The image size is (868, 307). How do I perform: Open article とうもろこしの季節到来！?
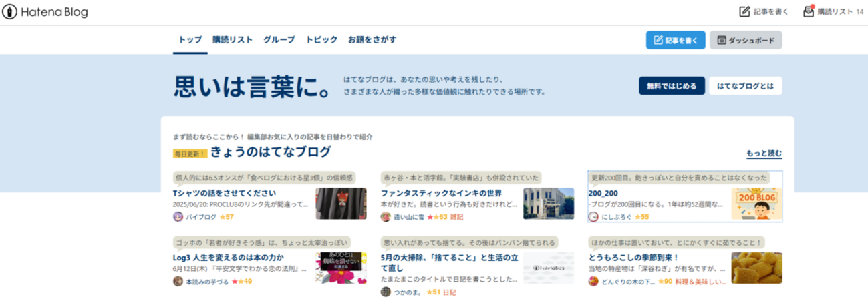pyautogui.click(x=633, y=258)
